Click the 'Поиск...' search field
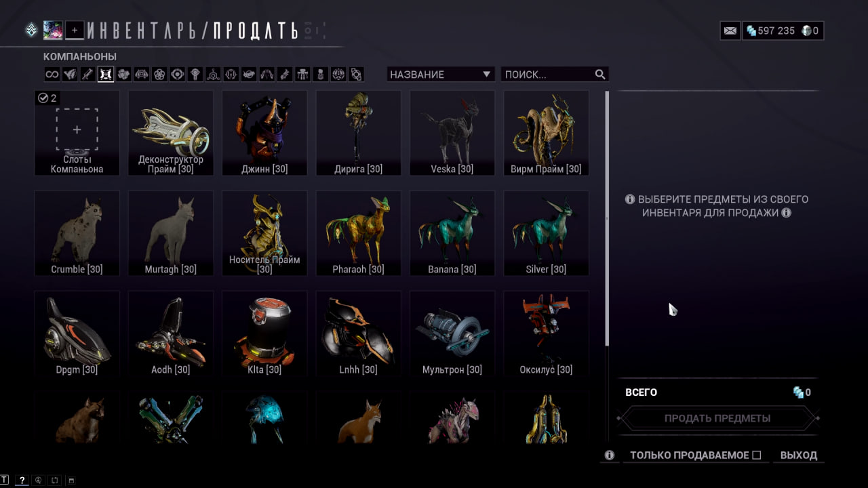The width and height of the screenshot is (868, 488). click(x=548, y=75)
